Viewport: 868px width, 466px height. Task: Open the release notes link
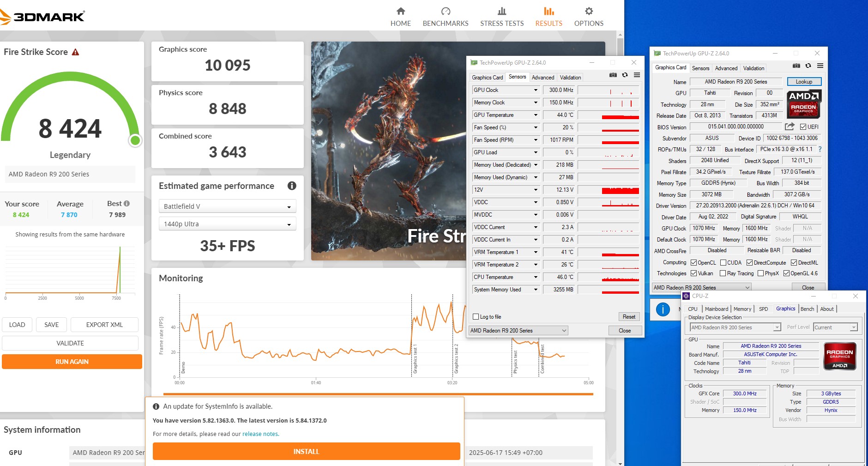pos(260,434)
